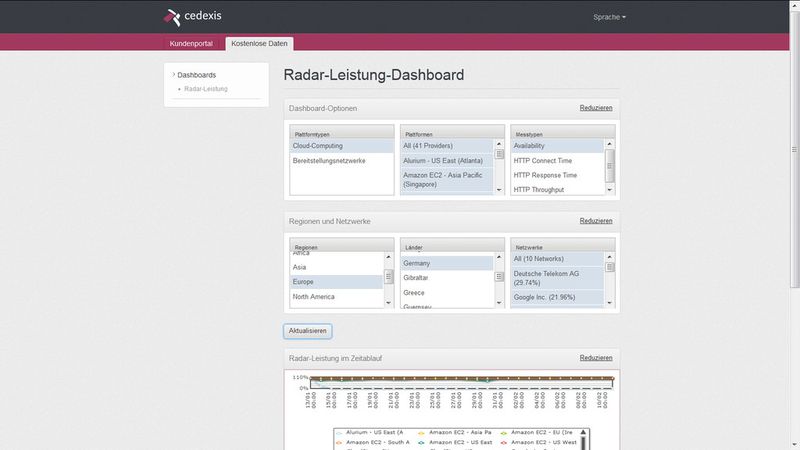Click Netzwerke list scroll-down arrow

(609, 303)
